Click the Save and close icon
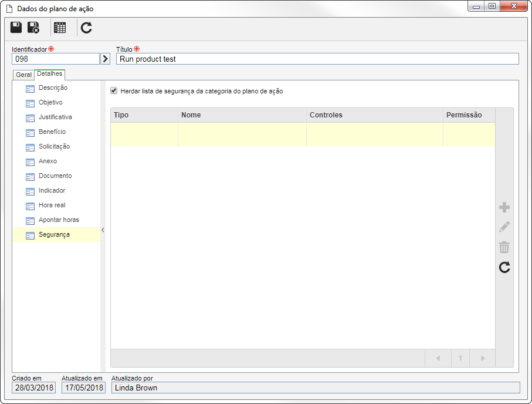 point(33,28)
